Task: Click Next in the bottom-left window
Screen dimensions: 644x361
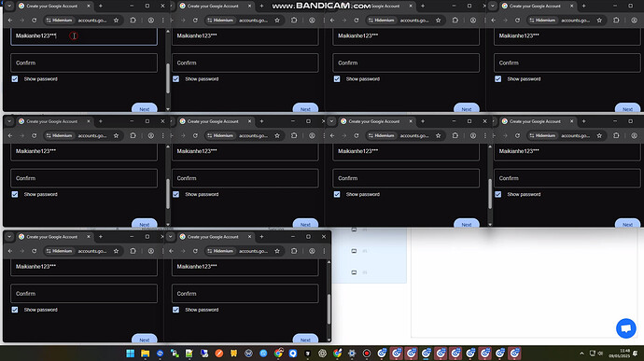Action: (144, 339)
